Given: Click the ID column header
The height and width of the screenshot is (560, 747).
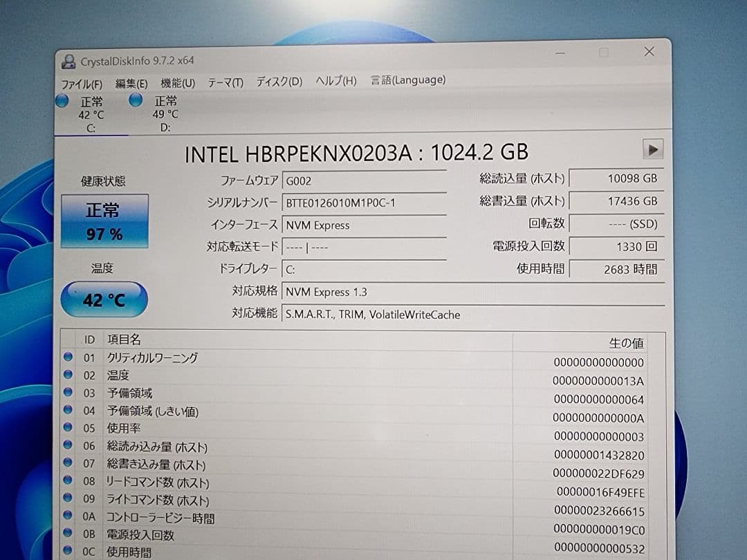Looking at the screenshot, I should (x=89, y=339).
